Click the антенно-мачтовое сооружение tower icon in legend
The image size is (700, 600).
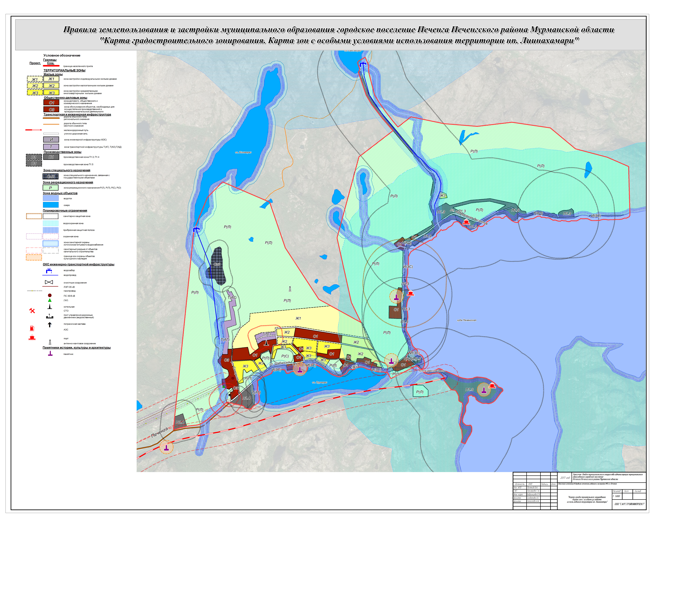coord(50,342)
